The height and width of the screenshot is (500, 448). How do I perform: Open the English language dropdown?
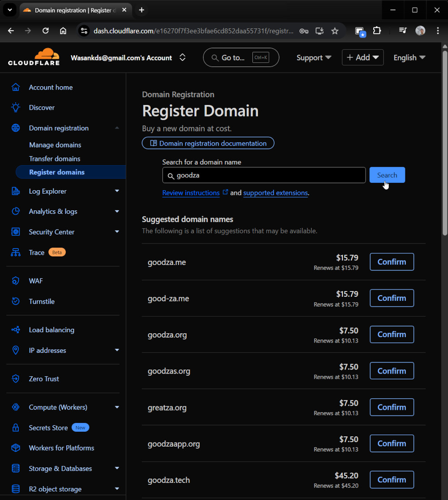pyautogui.click(x=409, y=57)
